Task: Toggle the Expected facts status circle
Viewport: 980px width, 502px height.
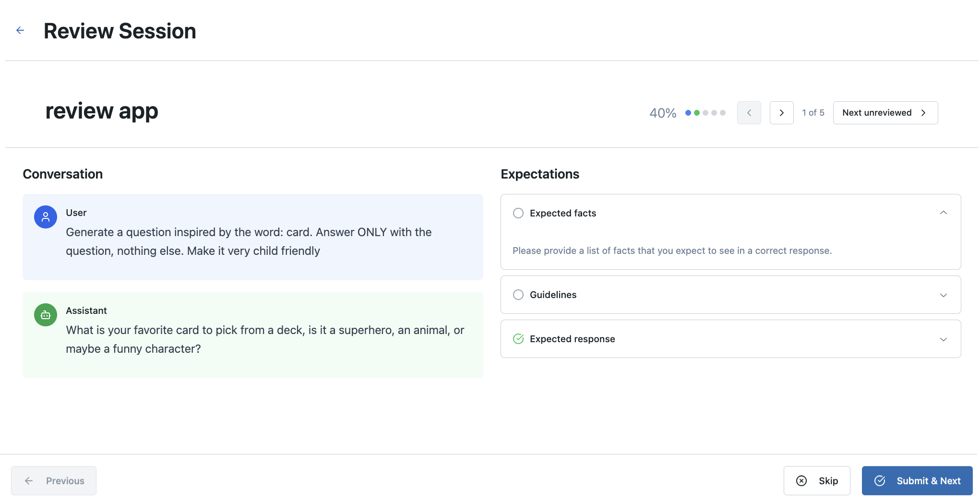Action: click(x=518, y=213)
